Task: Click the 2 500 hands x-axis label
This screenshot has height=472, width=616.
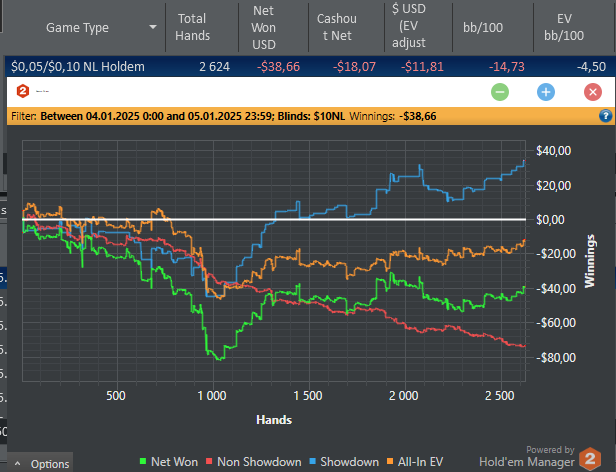Action: (500, 395)
